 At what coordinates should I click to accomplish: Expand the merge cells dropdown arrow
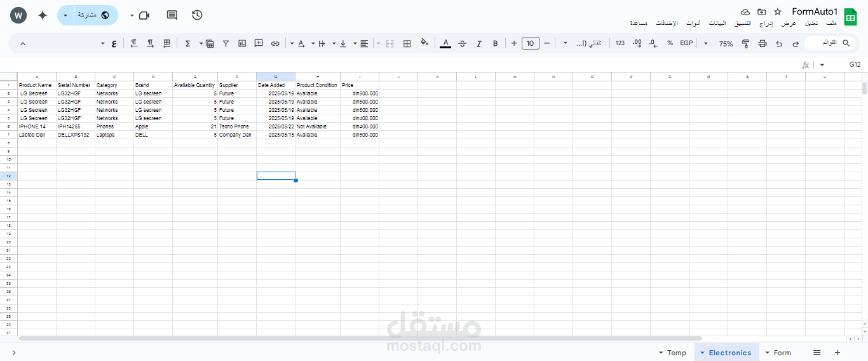tap(379, 43)
